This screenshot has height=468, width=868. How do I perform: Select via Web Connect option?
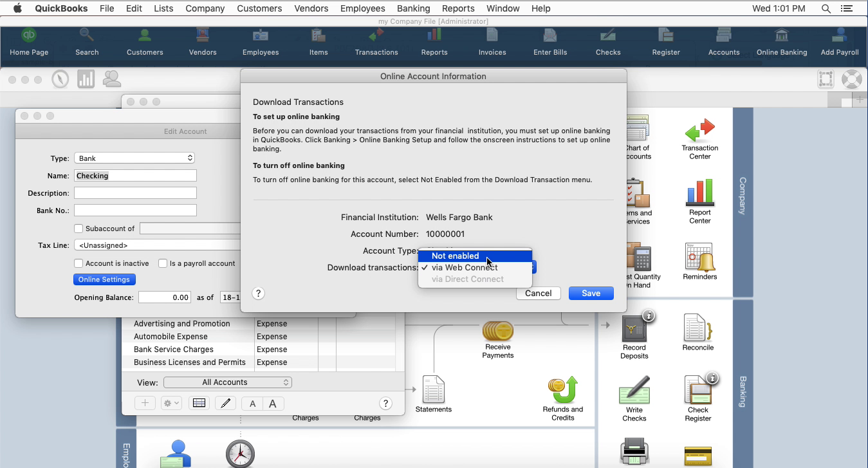pos(475,267)
